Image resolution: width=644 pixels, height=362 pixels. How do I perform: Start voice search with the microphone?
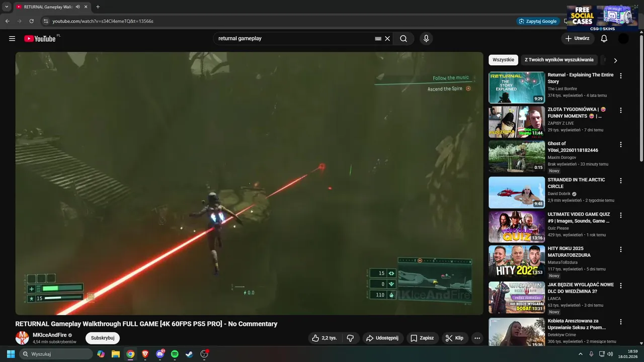tap(426, 39)
